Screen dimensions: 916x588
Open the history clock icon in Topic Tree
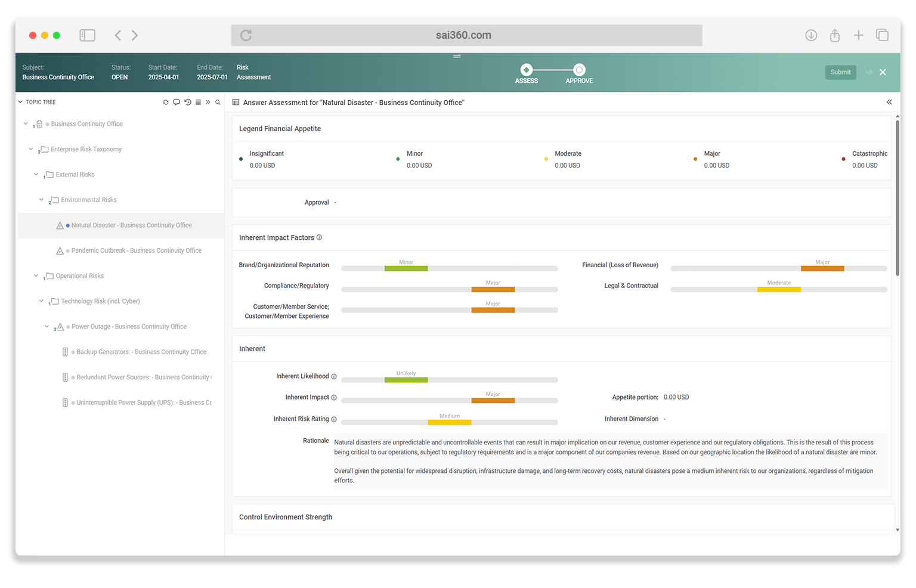click(188, 103)
